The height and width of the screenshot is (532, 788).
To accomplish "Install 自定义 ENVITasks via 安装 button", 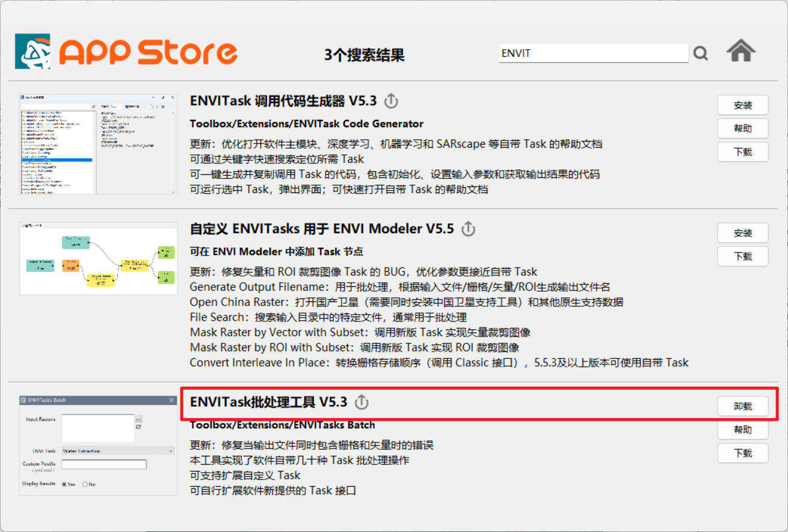I will (x=743, y=233).
